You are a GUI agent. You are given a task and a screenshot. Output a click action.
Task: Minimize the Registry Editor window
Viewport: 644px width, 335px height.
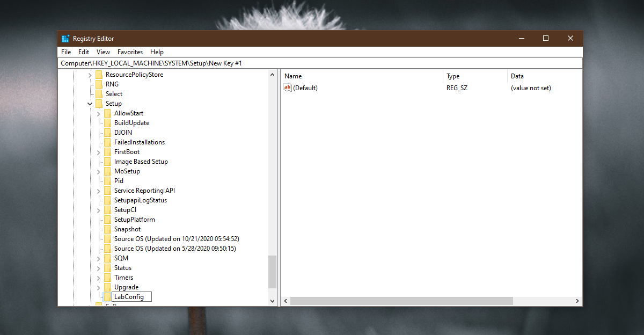pyautogui.click(x=521, y=39)
